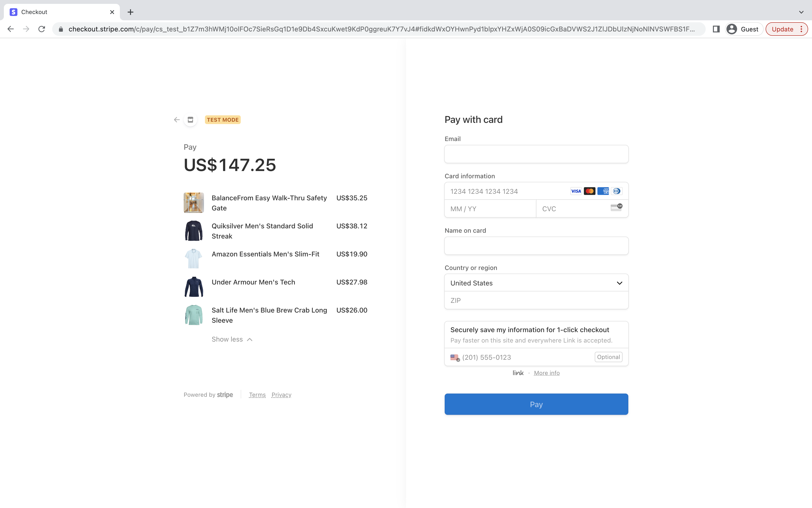The height and width of the screenshot is (508, 812).
Task: Click the Stripe favicon on the tab
Action: (14, 12)
